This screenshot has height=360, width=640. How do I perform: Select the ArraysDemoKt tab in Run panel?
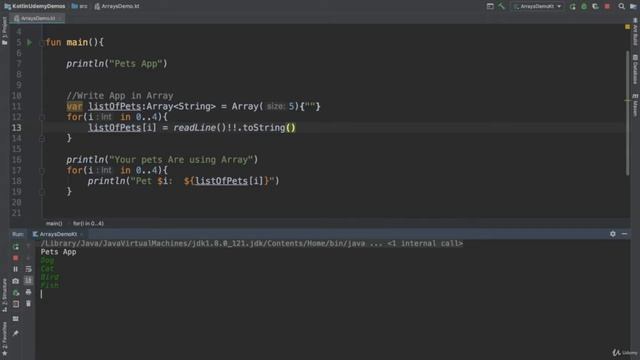coord(58,234)
